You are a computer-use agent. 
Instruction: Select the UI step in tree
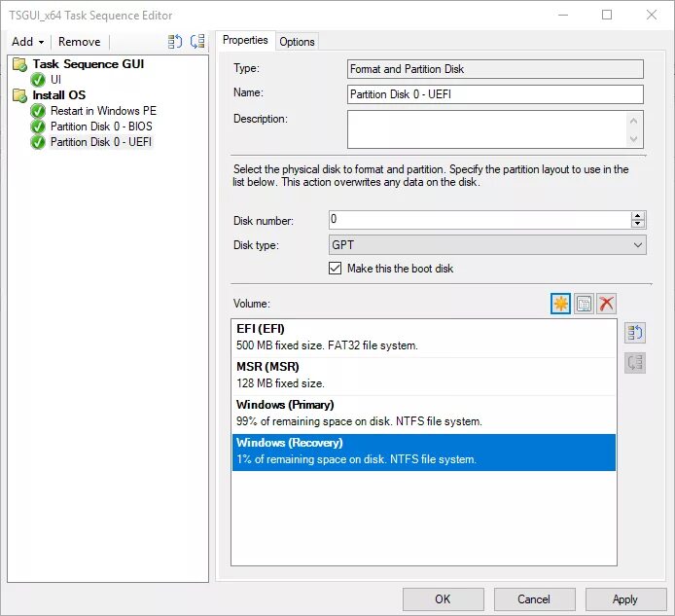(56, 80)
